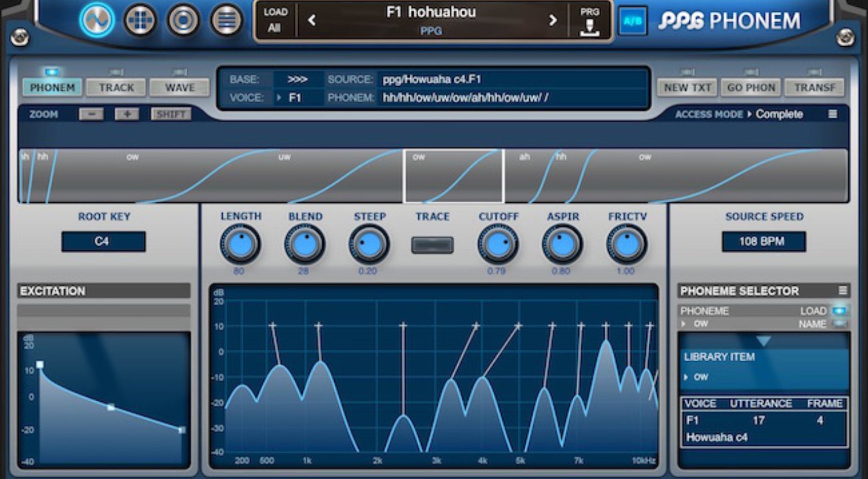
Task: Open the Access Mode Complete dropdown
Action: coord(778,114)
